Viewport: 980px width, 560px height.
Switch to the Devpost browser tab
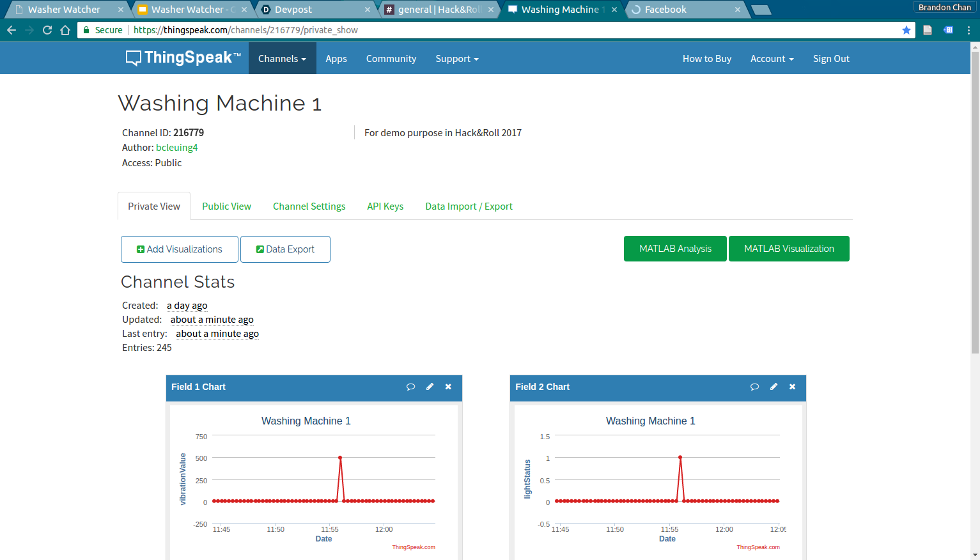[316, 10]
